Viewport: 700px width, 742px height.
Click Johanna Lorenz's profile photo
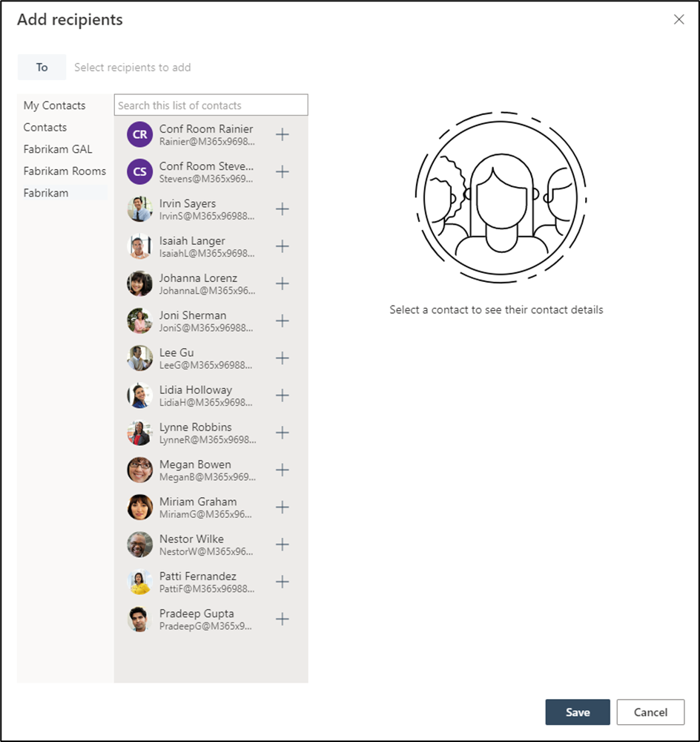(x=139, y=283)
